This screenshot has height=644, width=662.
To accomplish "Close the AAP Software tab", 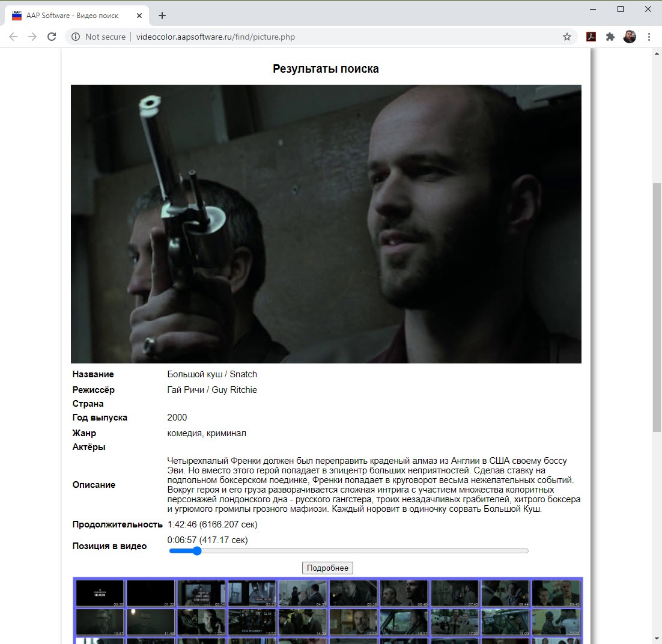I will click(x=139, y=16).
